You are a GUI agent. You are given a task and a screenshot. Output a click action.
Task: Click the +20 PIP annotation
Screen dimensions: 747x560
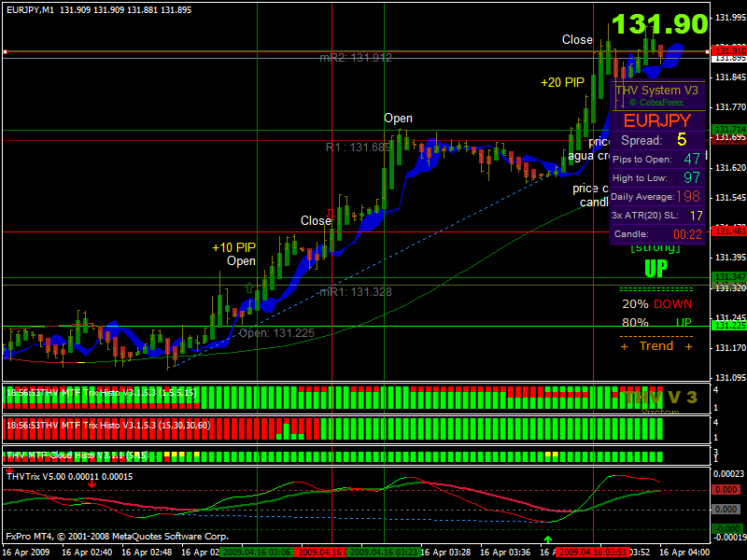coord(563,82)
